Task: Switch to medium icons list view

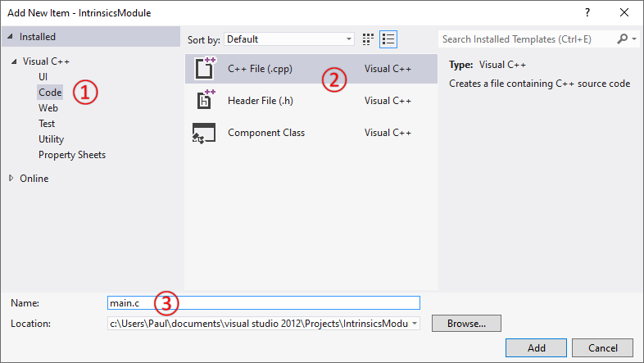Action: pos(388,39)
